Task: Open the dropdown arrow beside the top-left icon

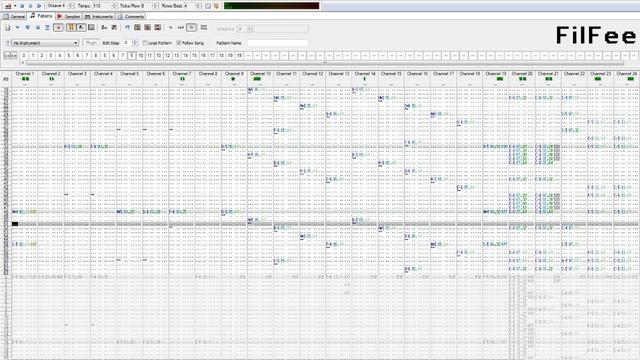Action: tap(15, 6)
